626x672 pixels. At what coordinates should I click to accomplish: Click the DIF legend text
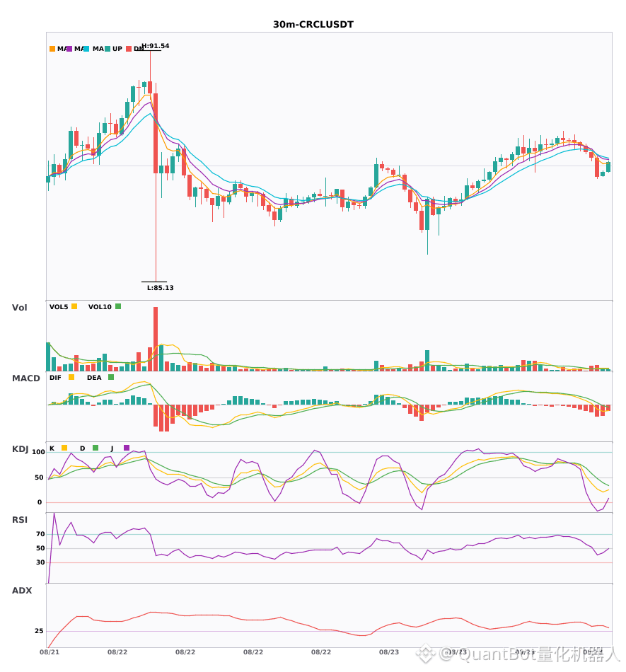coord(55,378)
